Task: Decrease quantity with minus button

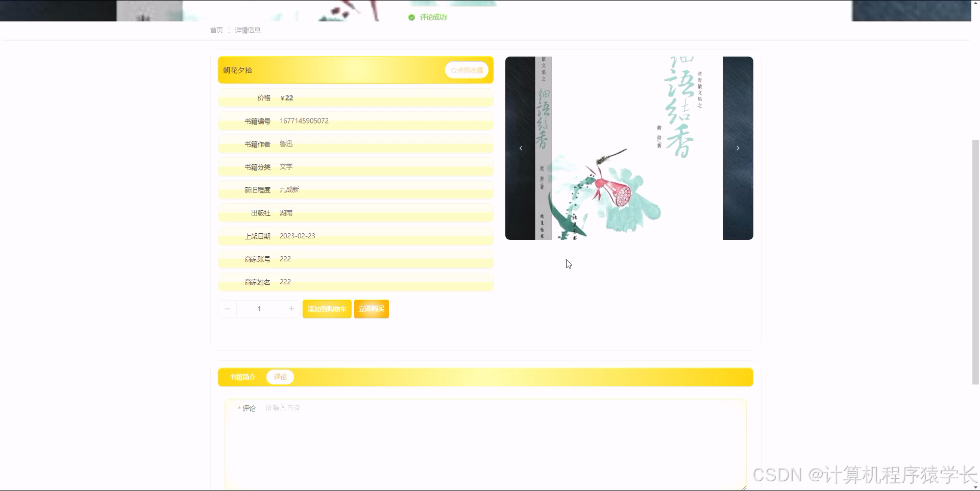Action: [x=228, y=309]
